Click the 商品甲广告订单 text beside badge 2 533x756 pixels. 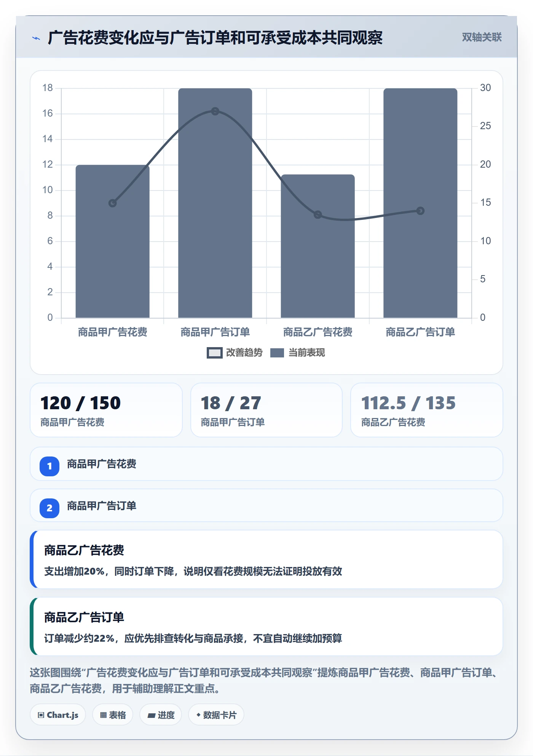pyautogui.click(x=102, y=506)
